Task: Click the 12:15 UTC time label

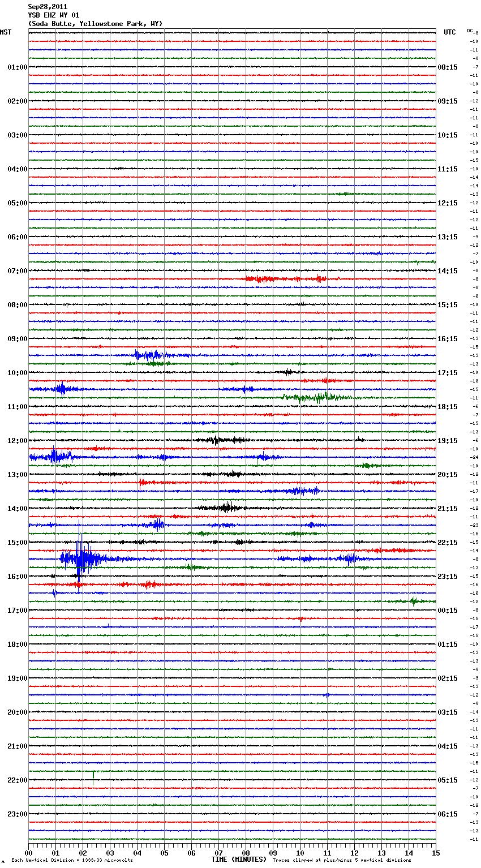Action: click(448, 203)
